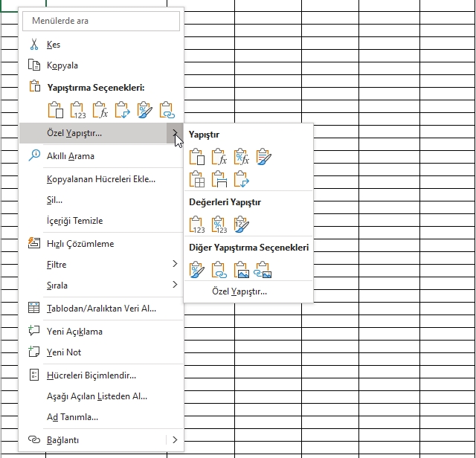Open Hücreleri Biçimlendir... entry
This screenshot has height=458, width=476.
pos(101,375)
